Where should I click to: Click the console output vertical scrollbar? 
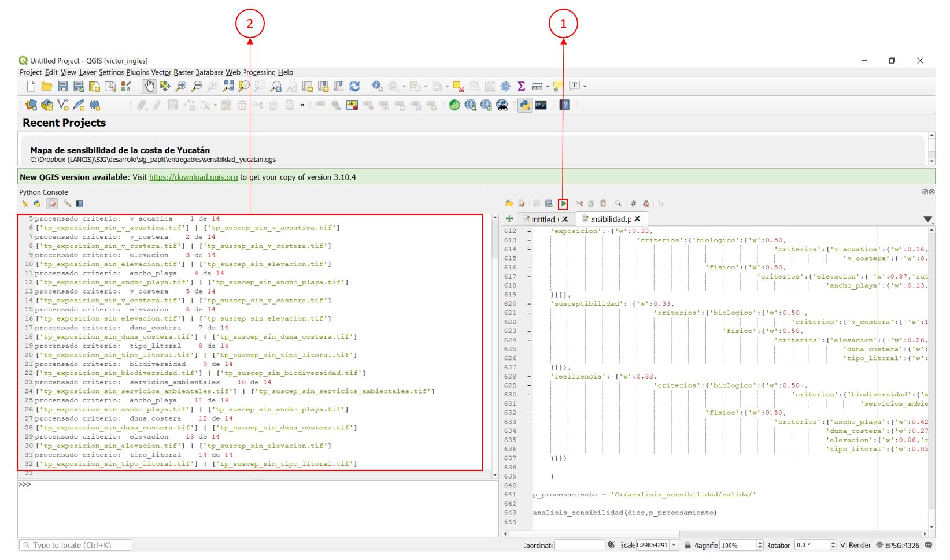pyautogui.click(x=495, y=346)
